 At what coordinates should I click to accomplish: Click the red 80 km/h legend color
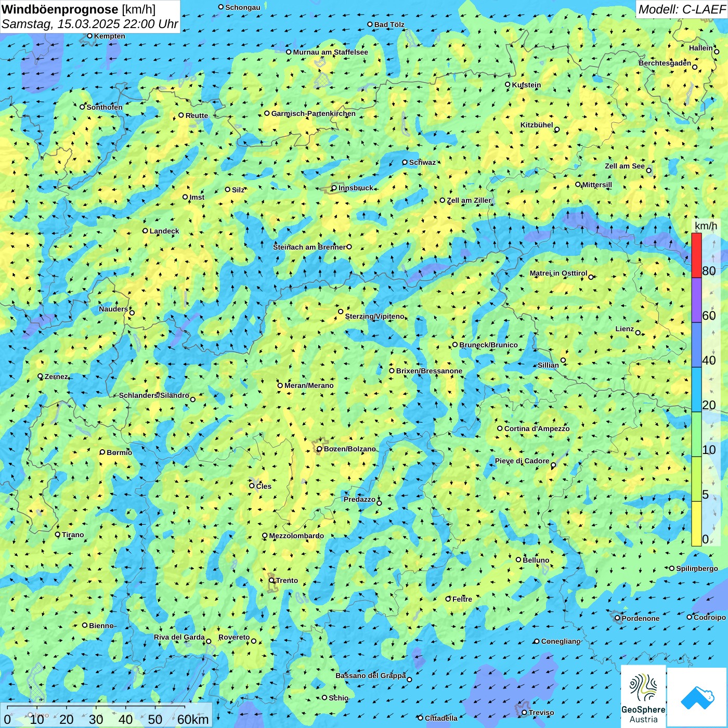[x=696, y=255]
